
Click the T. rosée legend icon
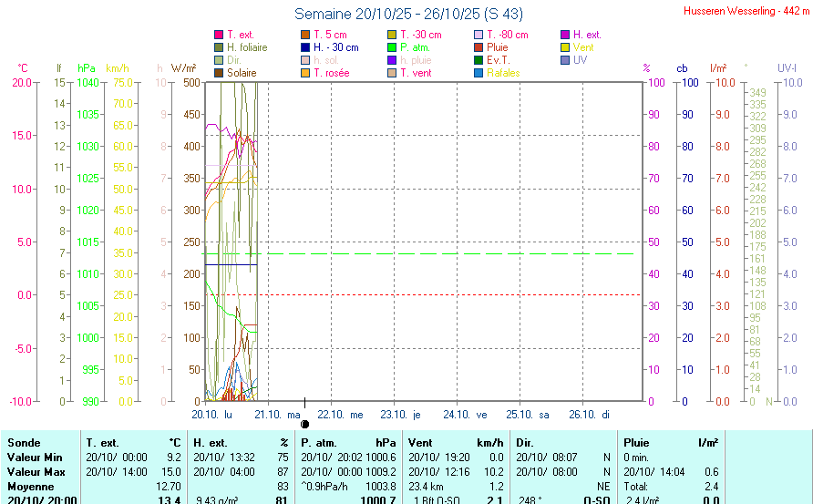tap(305, 73)
